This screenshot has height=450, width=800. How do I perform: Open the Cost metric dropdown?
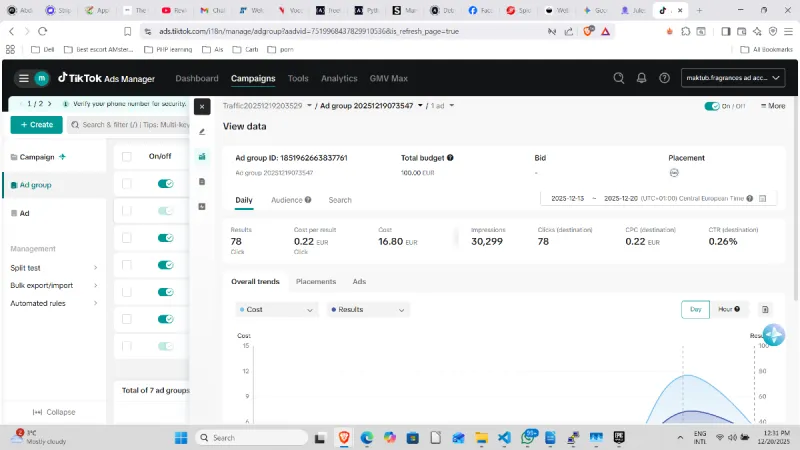pos(277,310)
